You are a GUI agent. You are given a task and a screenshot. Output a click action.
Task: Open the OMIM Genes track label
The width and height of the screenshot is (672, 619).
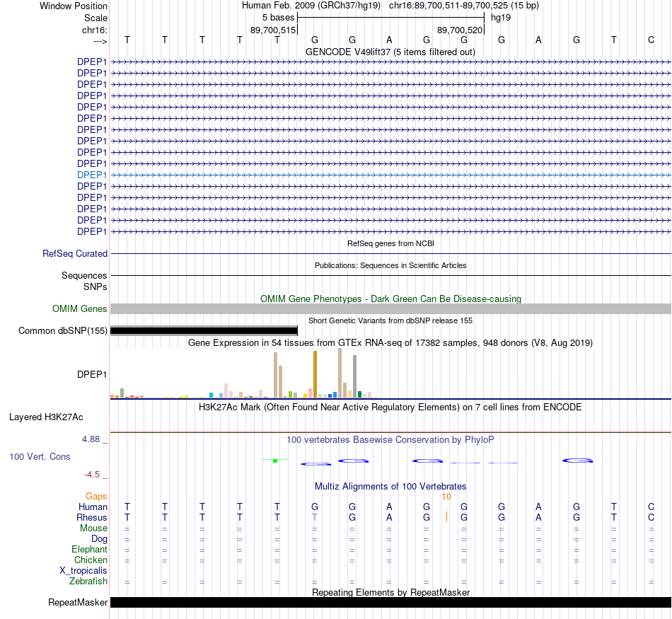coord(79,308)
